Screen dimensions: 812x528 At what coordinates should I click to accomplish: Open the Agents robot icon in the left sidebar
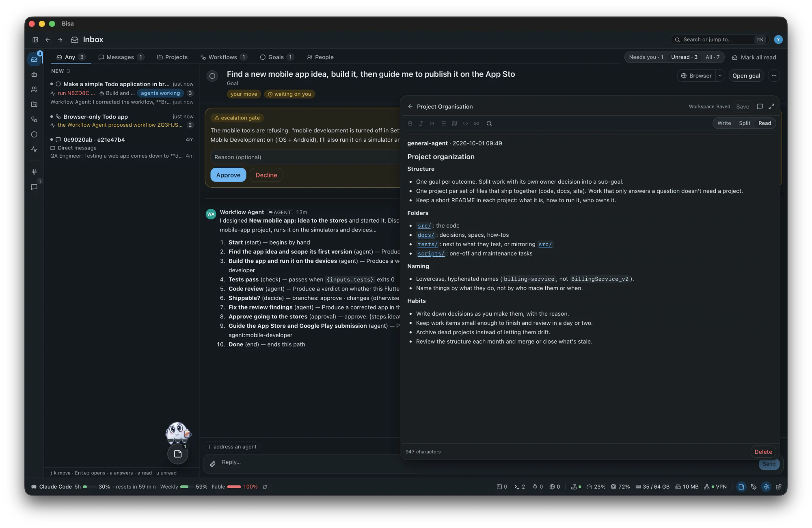[34, 74]
